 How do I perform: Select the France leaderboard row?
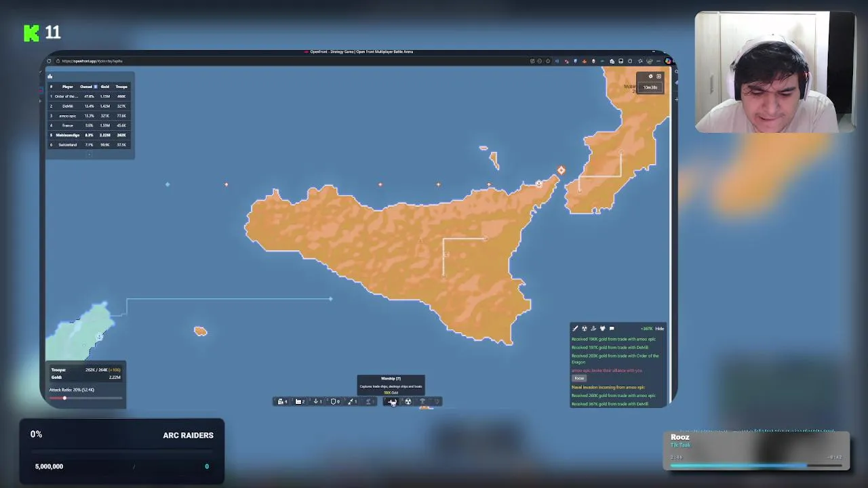(x=88, y=125)
